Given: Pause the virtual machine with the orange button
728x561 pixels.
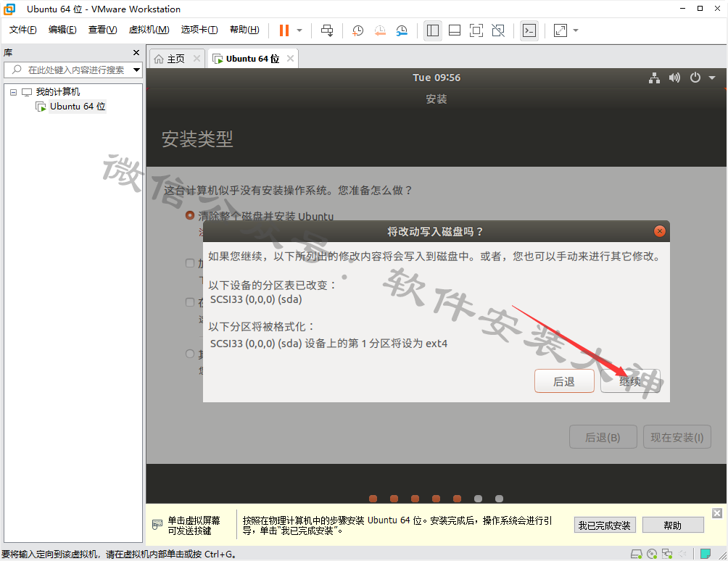Looking at the screenshot, I should (x=284, y=30).
